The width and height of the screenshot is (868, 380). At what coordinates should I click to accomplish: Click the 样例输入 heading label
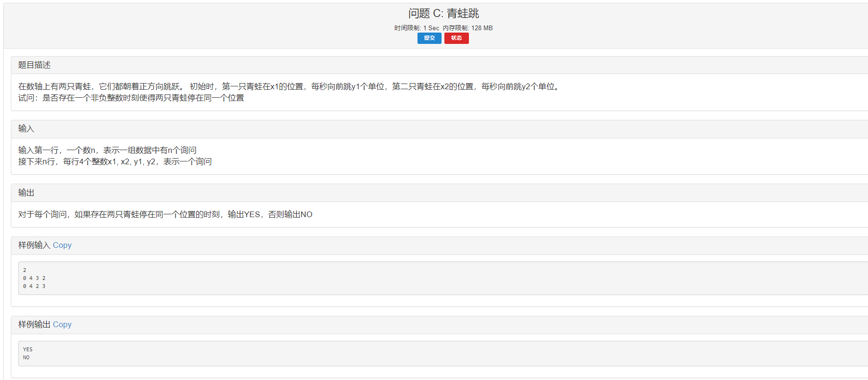(x=34, y=245)
